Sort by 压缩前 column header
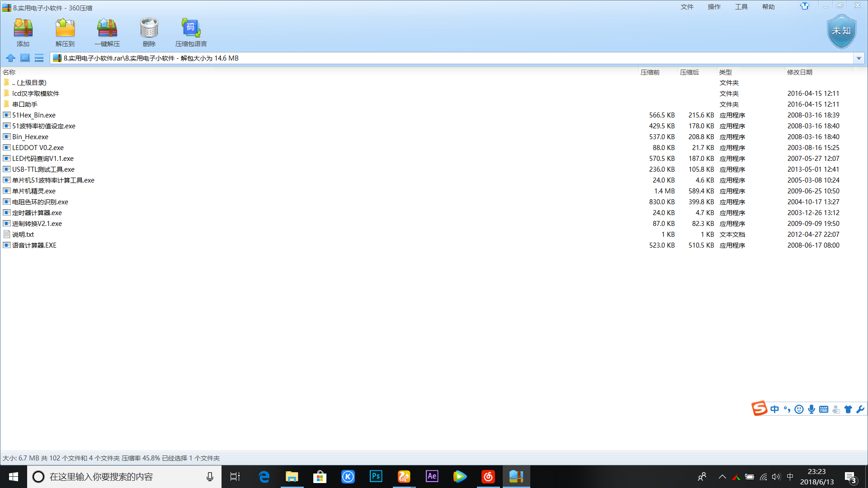The width and height of the screenshot is (868, 488). (650, 72)
